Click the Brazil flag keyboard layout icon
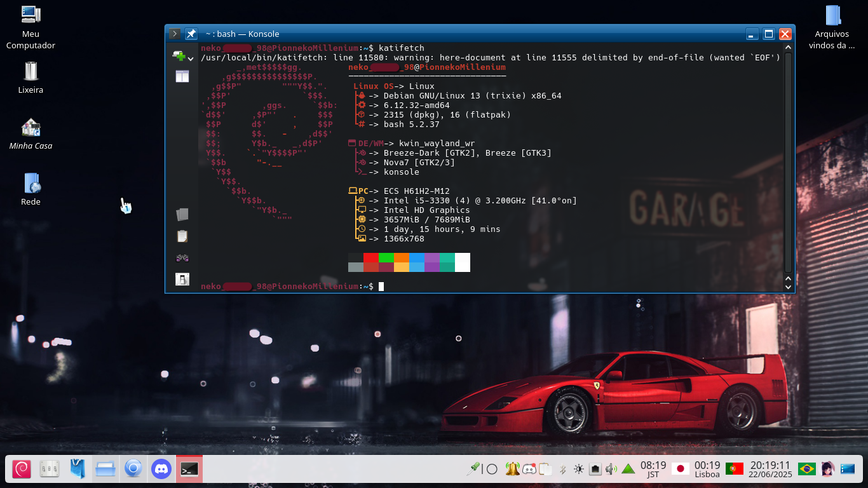This screenshot has width=868, height=488. tap(807, 469)
